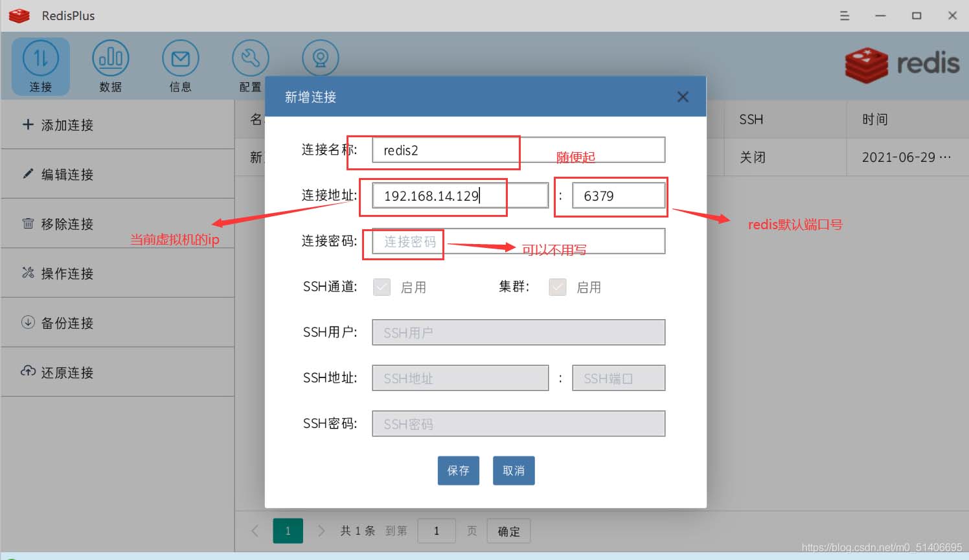Image resolution: width=969 pixels, height=560 pixels.
Task: Click the webcam-like monitor toolbar icon
Action: pyautogui.click(x=320, y=58)
